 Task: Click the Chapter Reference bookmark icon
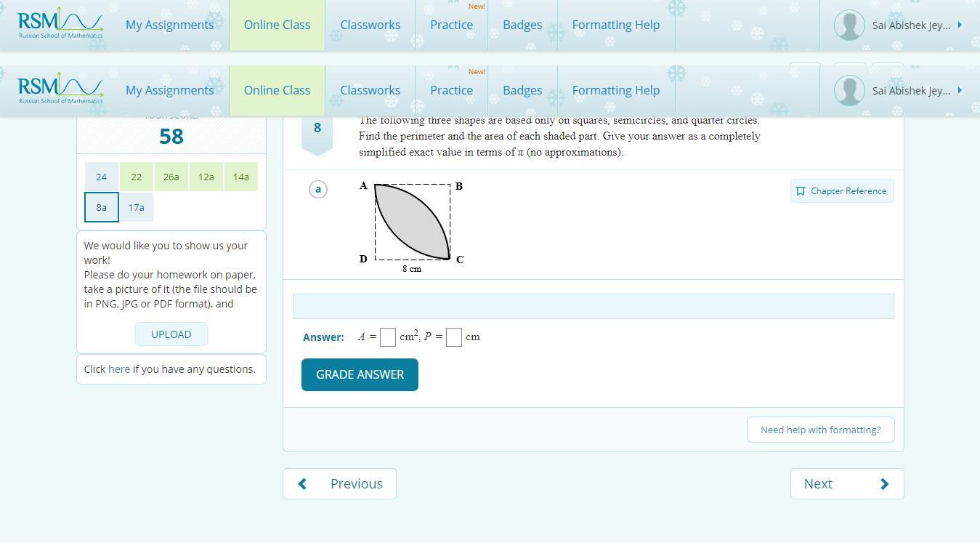point(801,191)
